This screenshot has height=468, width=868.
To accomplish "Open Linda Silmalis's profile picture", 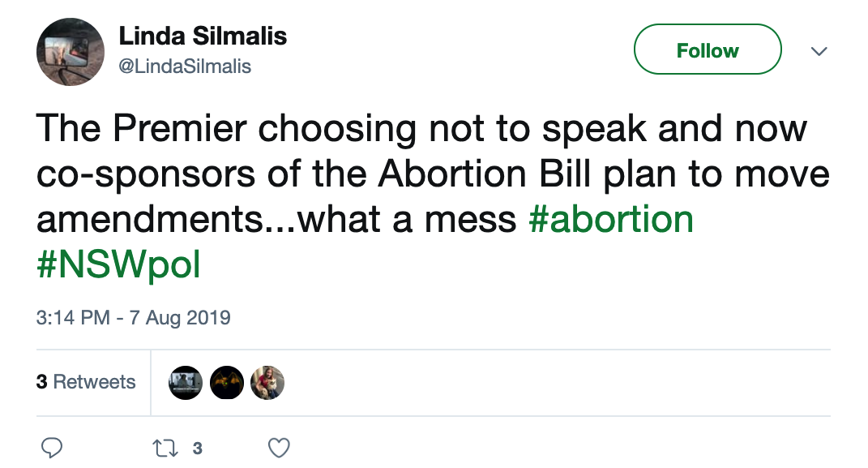I will tap(71, 52).
